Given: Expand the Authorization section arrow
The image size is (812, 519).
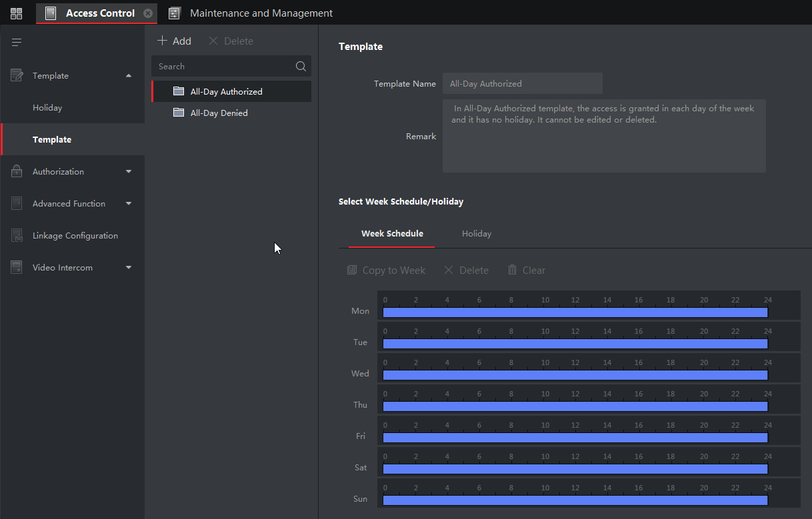Looking at the screenshot, I should click(129, 172).
